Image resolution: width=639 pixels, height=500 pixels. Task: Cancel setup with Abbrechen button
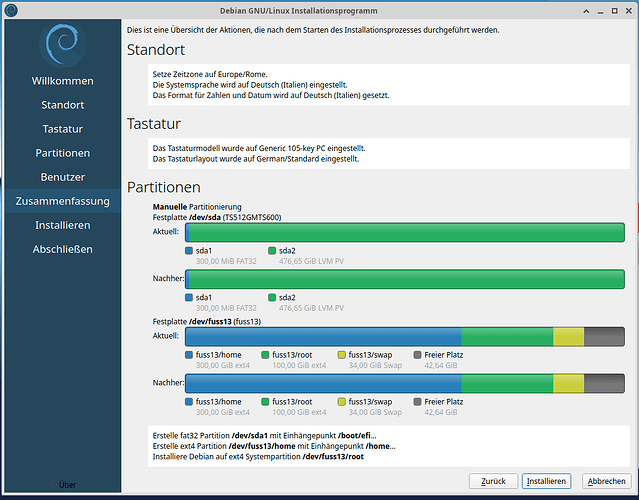[606, 481]
